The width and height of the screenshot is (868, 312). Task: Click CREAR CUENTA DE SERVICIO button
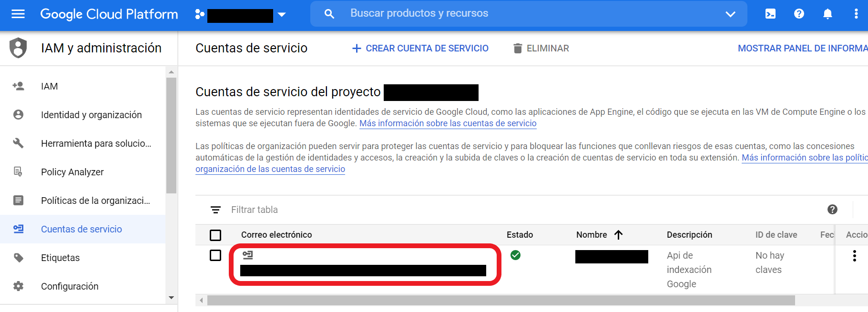pos(420,48)
